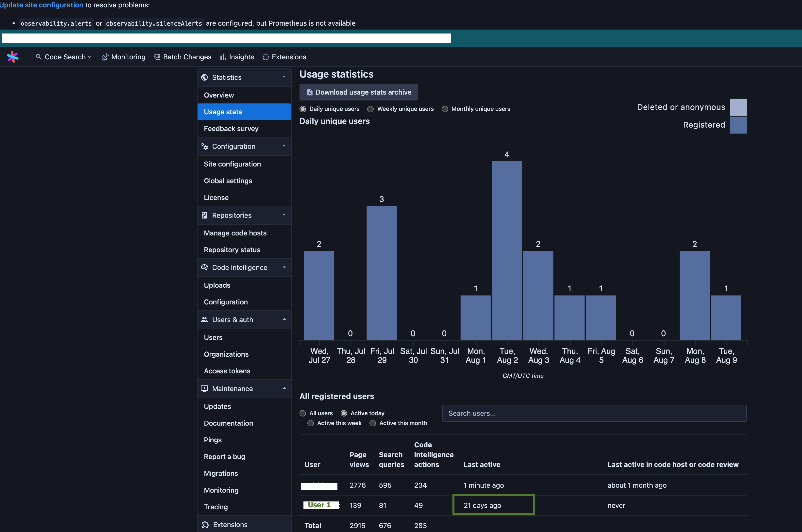Select Weekly unique users radio button
The image size is (802, 532).
click(370, 109)
